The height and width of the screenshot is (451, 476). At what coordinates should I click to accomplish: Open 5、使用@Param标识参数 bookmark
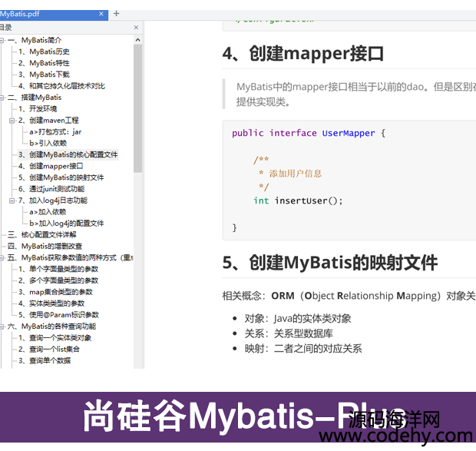pyautogui.click(x=58, y=315)
